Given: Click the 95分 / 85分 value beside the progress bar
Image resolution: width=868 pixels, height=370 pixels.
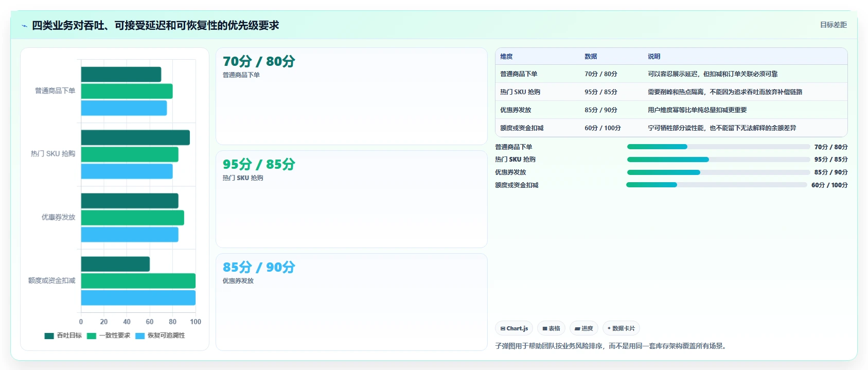Looking at the screenshot, I should click(x=831, y=160).
